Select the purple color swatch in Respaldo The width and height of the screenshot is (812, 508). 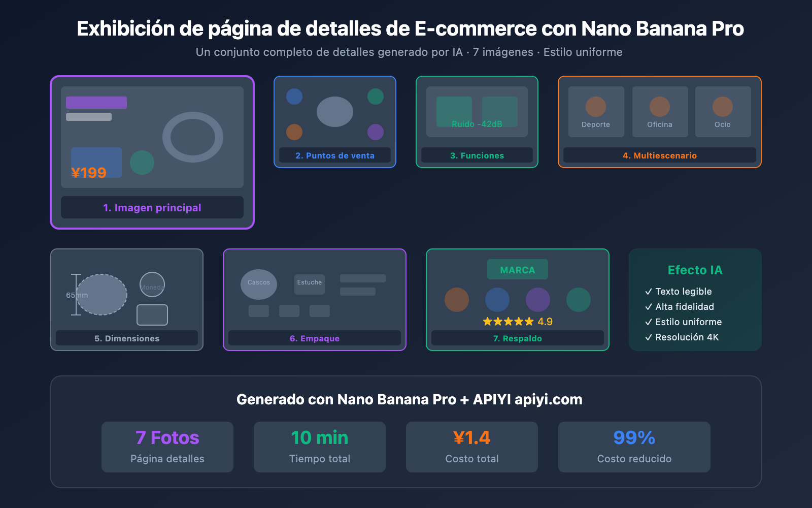coord(537,300)
